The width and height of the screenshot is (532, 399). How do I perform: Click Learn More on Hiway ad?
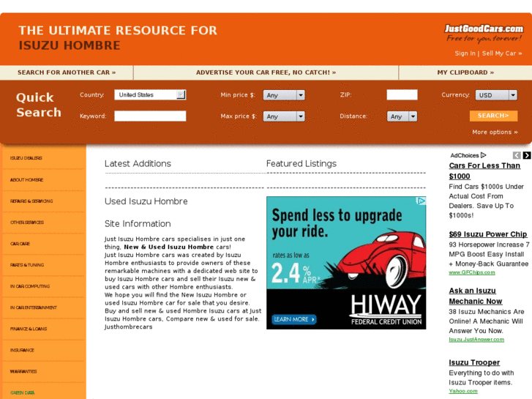coord(294,319)
